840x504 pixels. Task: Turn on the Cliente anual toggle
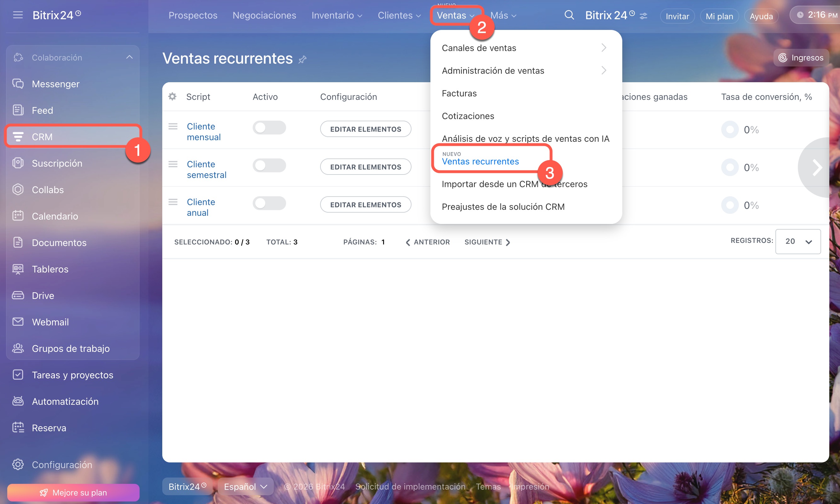(x=269, y=203)
